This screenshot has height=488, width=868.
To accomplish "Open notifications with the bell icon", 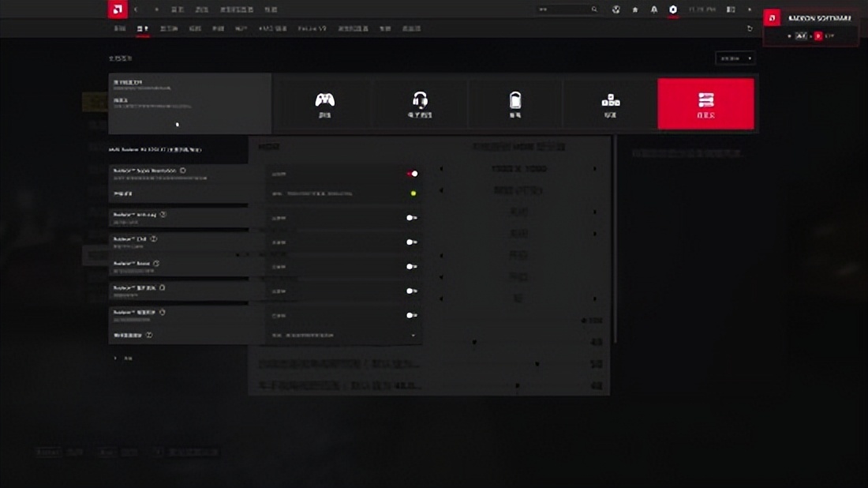I will 654,9.
